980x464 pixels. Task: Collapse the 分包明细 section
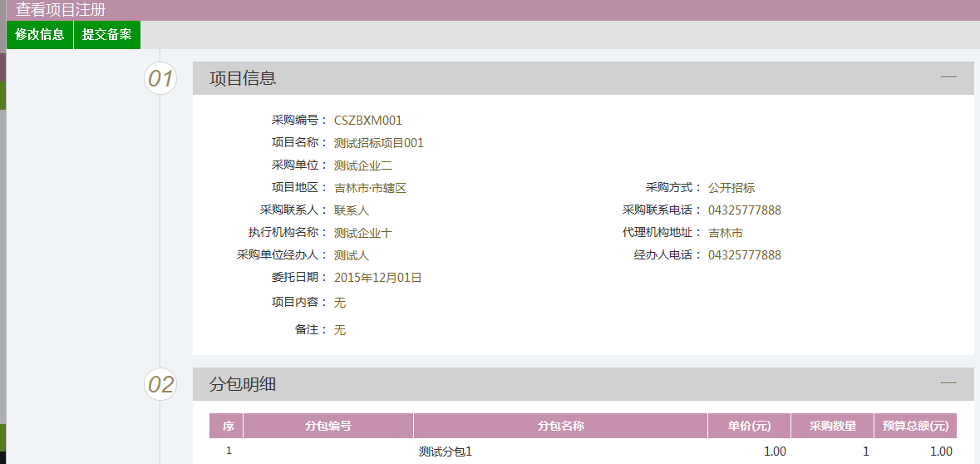pos(948,383)
